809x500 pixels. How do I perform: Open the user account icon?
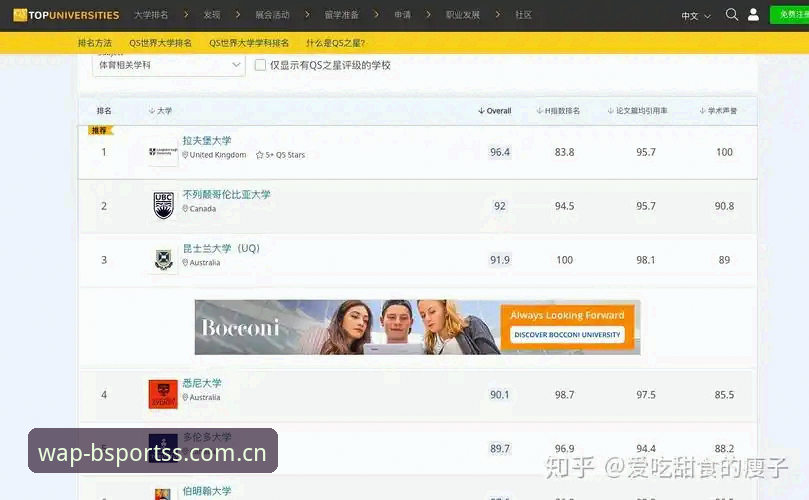[753, 14]
